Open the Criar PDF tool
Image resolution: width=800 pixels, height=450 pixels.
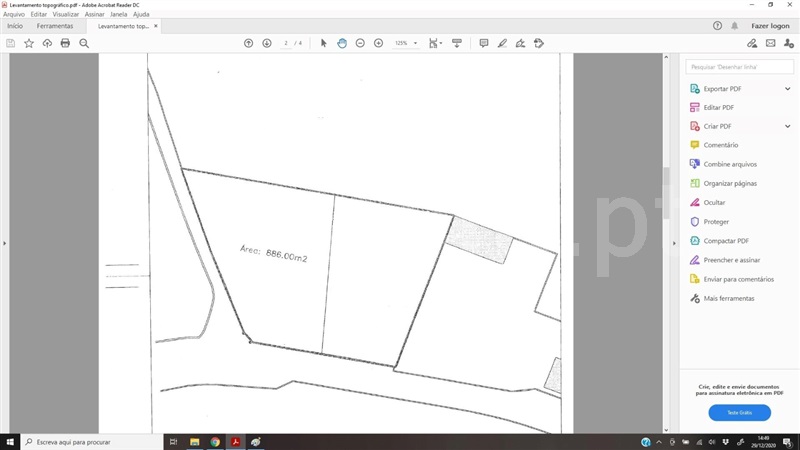click(x=717, y=127)
